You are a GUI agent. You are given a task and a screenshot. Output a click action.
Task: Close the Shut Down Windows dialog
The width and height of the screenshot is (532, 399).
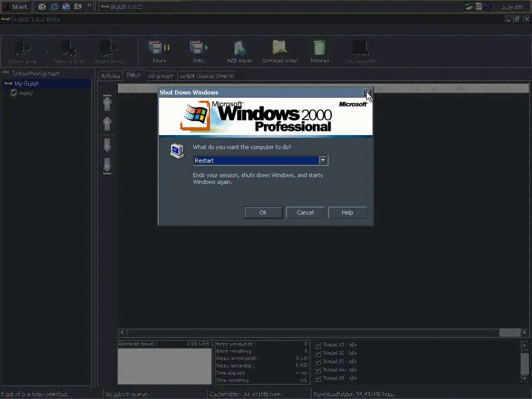367,92
